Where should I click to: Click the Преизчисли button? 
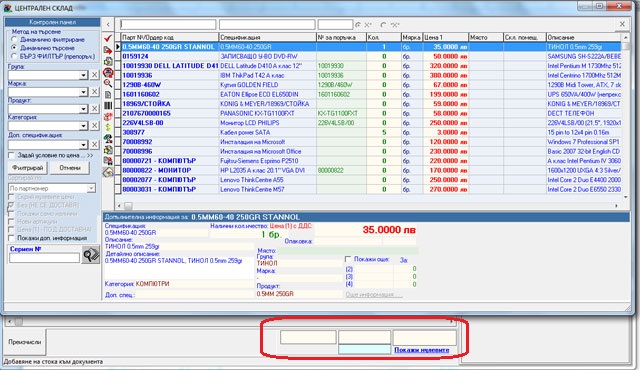25,342
